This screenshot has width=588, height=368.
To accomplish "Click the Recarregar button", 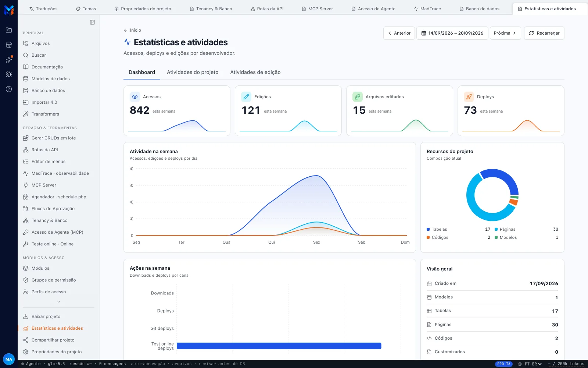I will (x=544, y=33).
